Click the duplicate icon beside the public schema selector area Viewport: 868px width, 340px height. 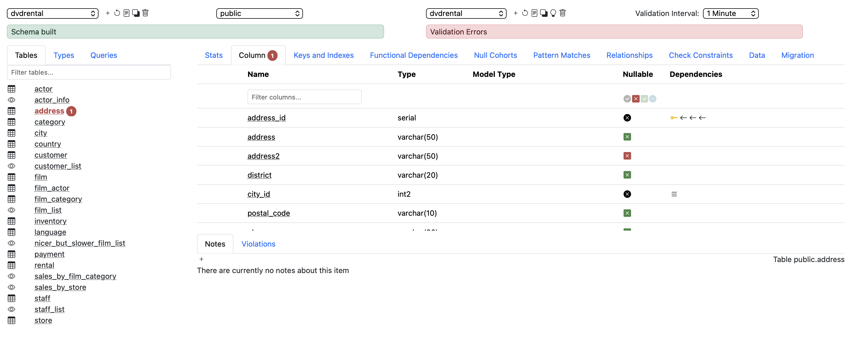[x=136, y=13]
